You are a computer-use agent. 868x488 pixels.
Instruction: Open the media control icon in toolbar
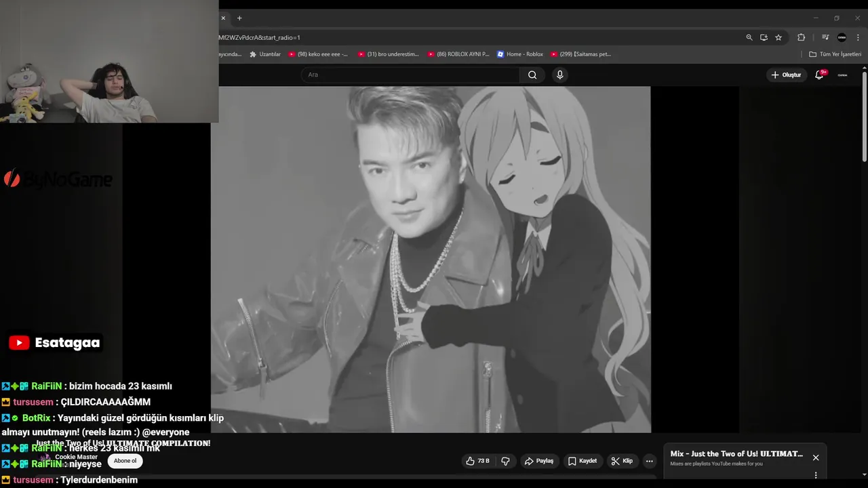(x=825, y=37)
